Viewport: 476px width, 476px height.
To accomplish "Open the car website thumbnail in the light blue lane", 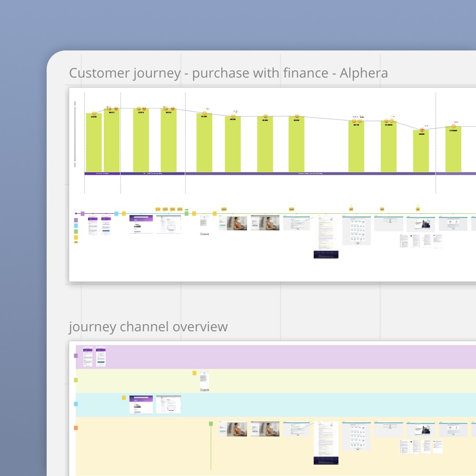I will 141,404.
